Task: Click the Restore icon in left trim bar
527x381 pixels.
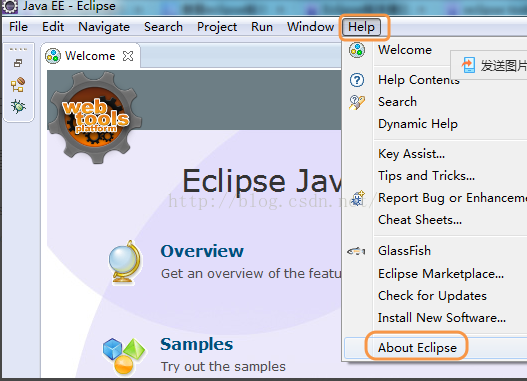Action: (x=18, y=63)
